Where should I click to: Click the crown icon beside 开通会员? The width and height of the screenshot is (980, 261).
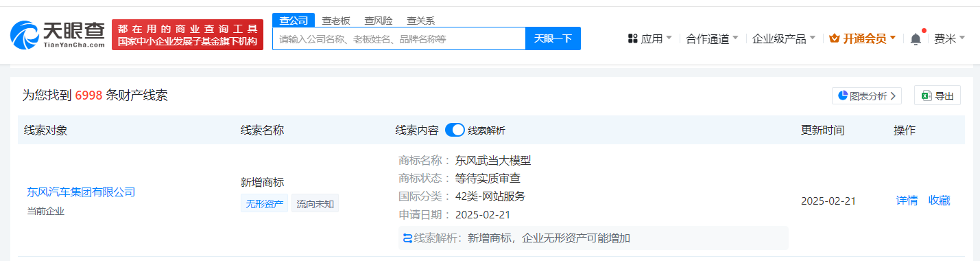click(835, 38)
